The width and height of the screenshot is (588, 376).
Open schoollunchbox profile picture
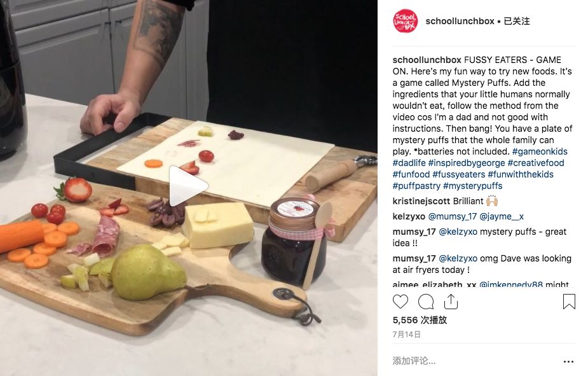tap(405, 21)
